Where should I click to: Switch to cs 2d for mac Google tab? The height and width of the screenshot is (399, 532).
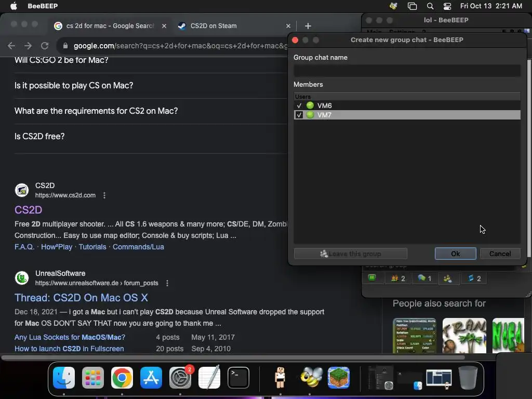coord(110,26)
